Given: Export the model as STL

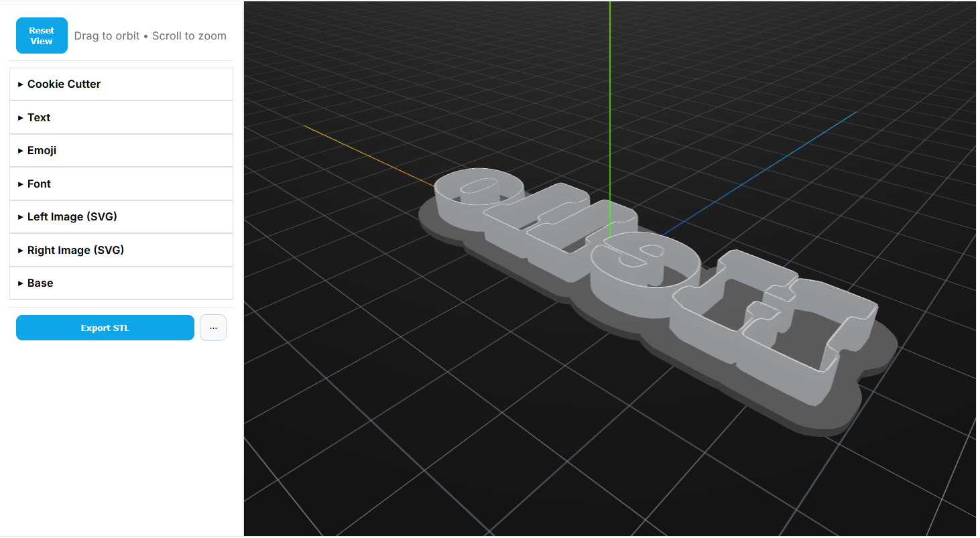Looking at the screenshot, I should (105, 328).
